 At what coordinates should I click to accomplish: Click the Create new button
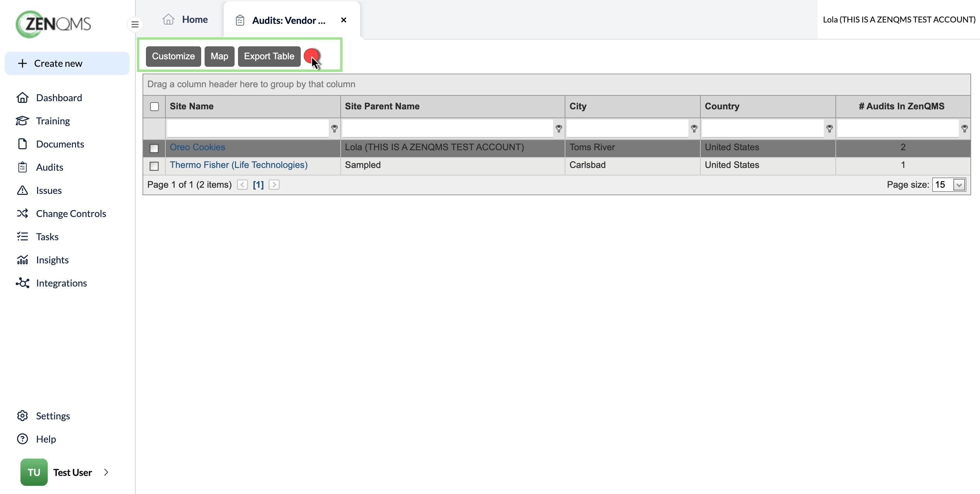67,63
